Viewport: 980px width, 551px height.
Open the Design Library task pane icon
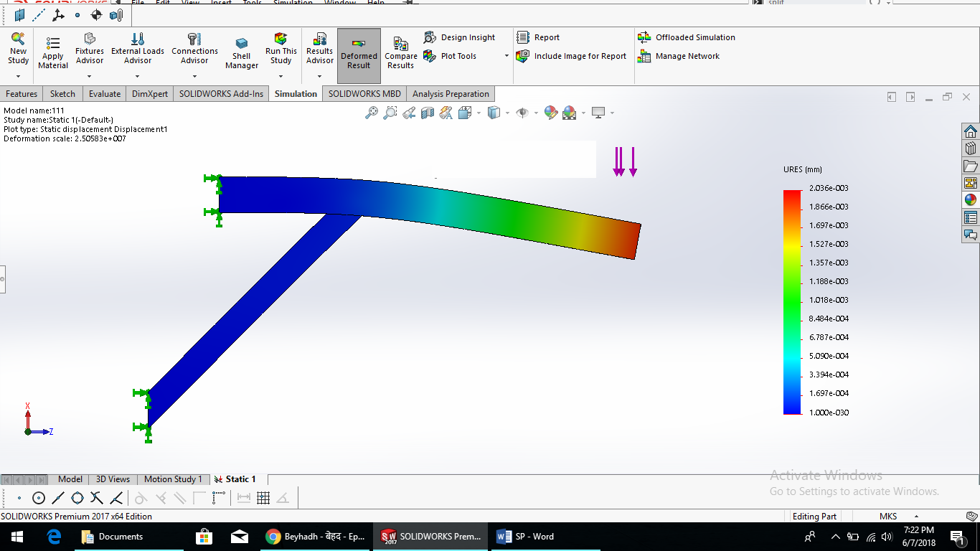coord(971,149)
